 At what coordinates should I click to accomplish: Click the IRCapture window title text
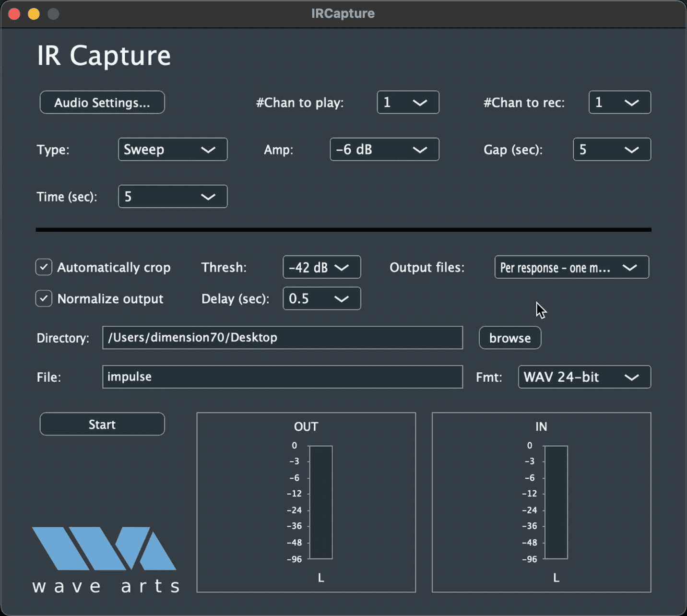coord(343,13)
